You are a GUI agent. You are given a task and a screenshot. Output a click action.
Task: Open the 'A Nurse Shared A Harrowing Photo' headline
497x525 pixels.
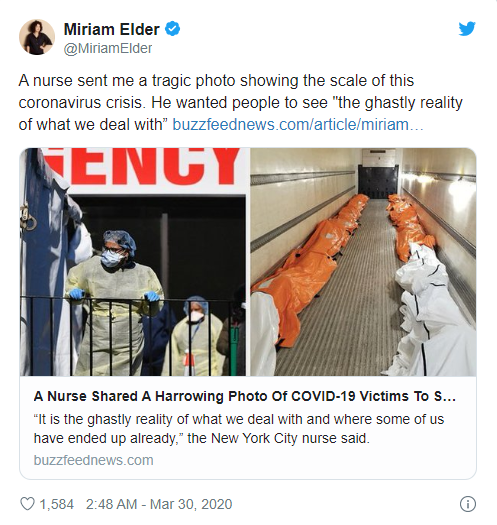click(245, 396)
